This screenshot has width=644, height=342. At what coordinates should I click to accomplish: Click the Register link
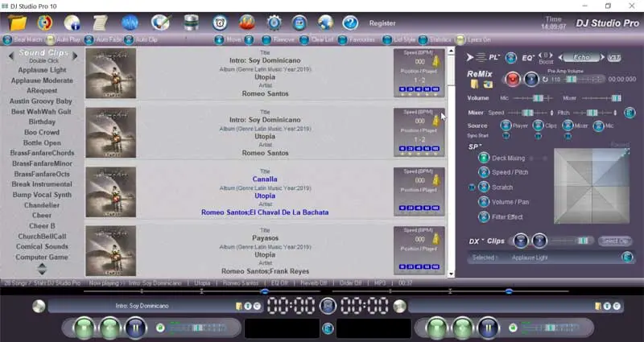[x=382, y=23]
